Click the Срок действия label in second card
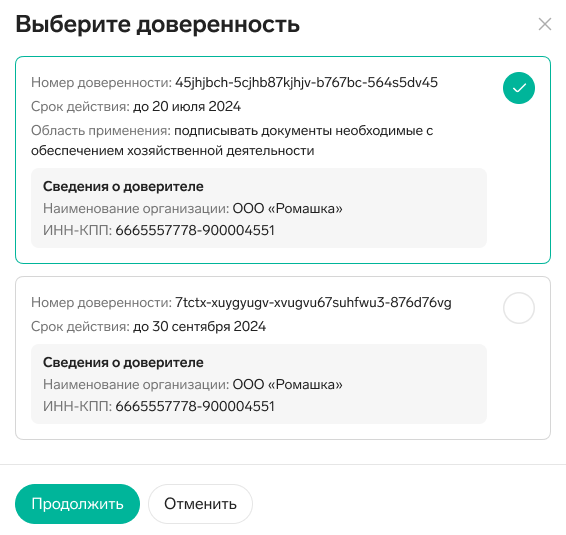This screenshot has height=535, width=566. tap(80, 326)
